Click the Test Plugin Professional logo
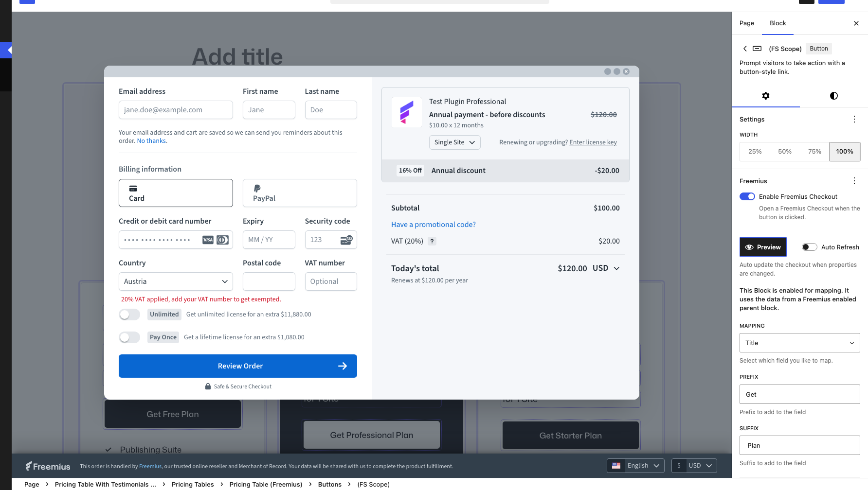Viewport: 868px width, 490px height. click(x=407, y=112)
